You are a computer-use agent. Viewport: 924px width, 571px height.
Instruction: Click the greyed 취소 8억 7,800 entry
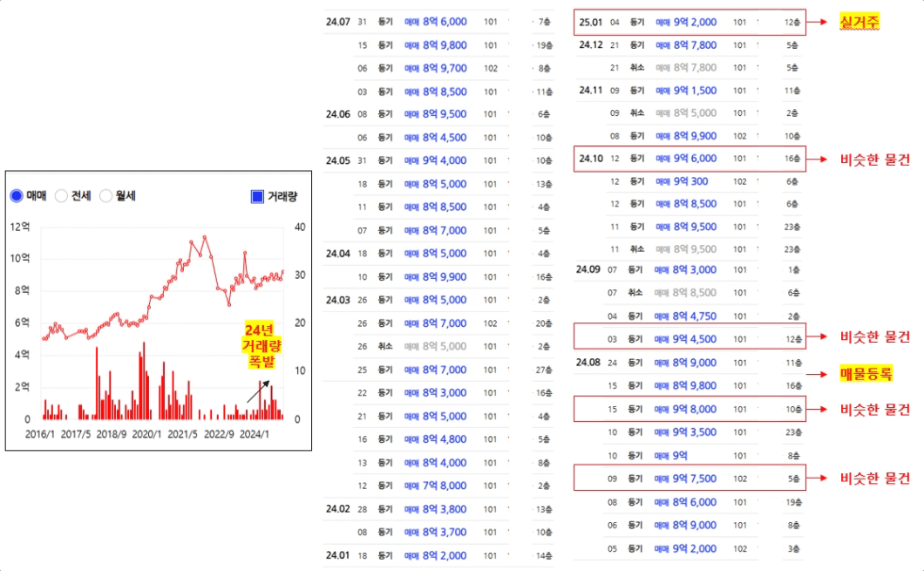(x=686, y=68)
